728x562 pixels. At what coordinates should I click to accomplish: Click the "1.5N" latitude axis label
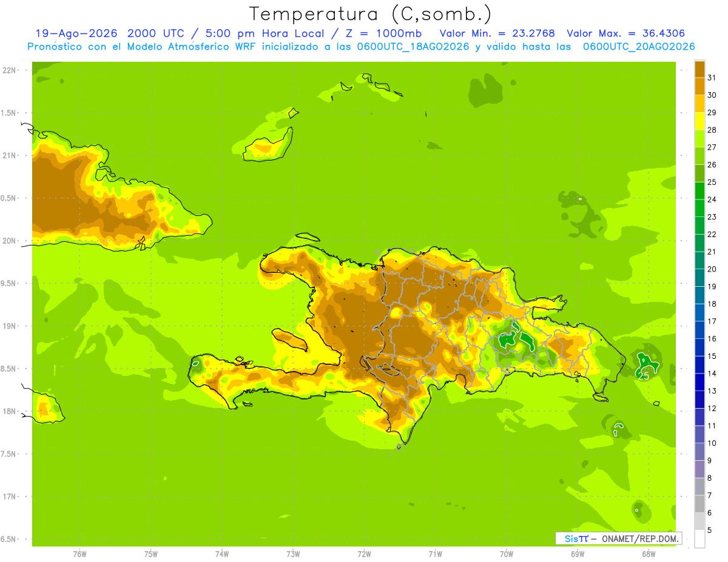8,113
